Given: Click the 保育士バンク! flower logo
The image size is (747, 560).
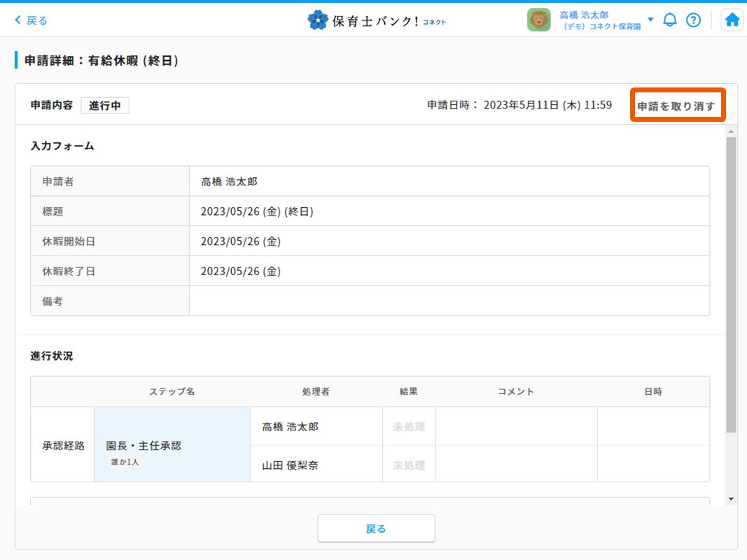Looking at the screenshot, I should 318,20.
